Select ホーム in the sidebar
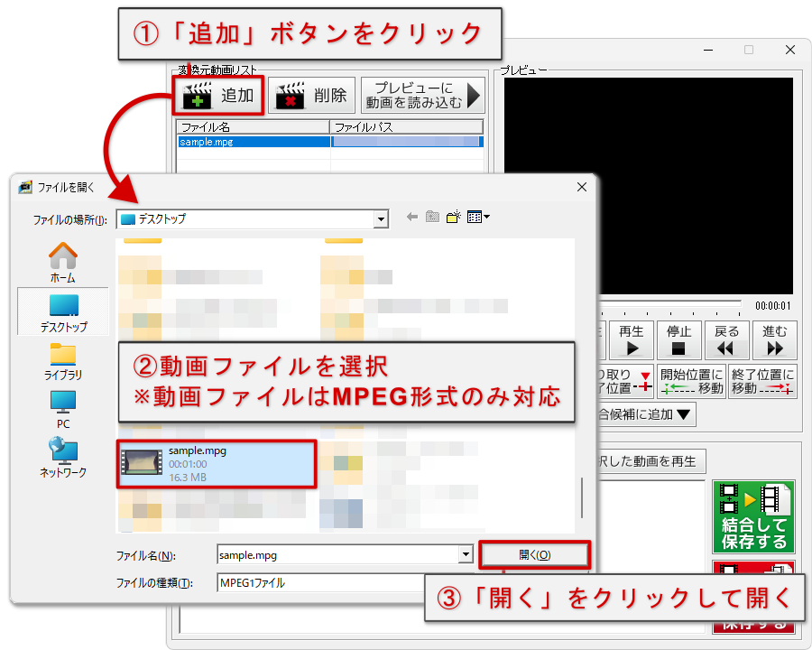This screenshot has width=812, height=650. coord(62,262)
